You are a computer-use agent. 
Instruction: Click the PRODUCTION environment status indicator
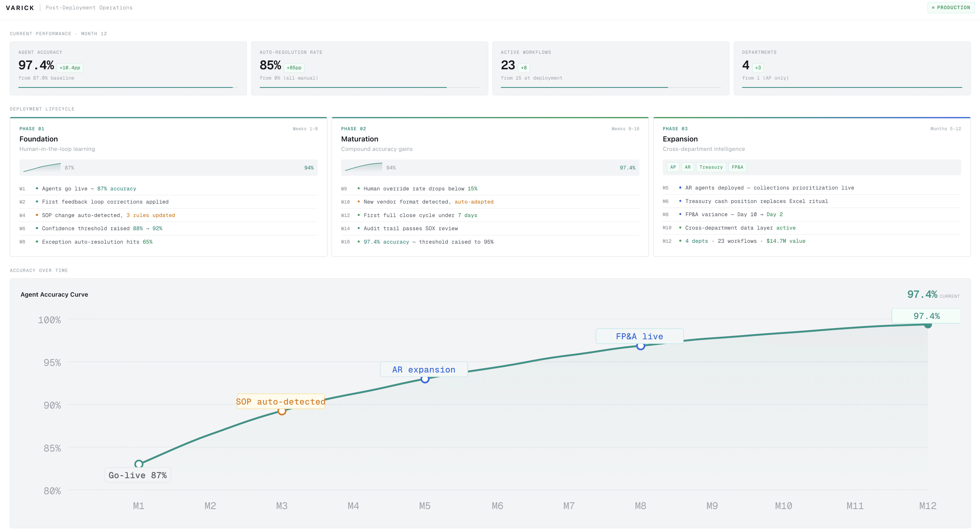[x=951, y=8]
